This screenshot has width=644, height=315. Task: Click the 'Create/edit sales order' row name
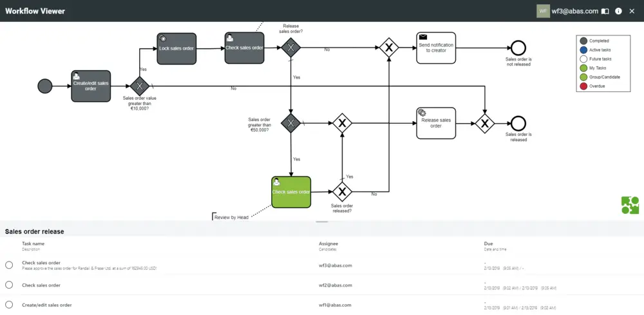(x=47, y=305)
